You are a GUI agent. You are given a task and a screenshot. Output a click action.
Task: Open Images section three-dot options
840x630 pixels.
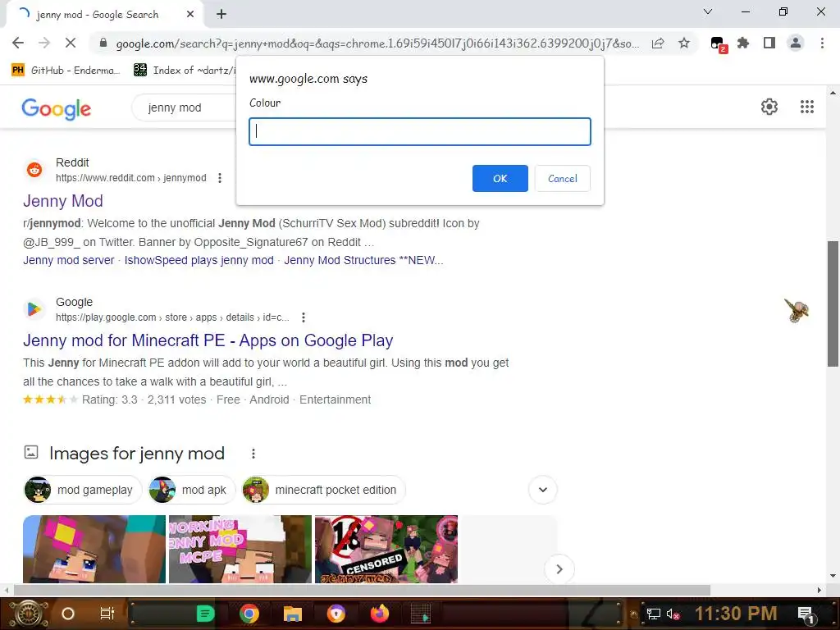pos(253,454)
